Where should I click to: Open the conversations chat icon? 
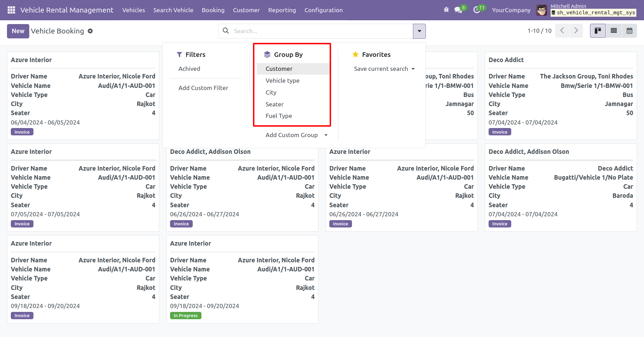[458, 10]
